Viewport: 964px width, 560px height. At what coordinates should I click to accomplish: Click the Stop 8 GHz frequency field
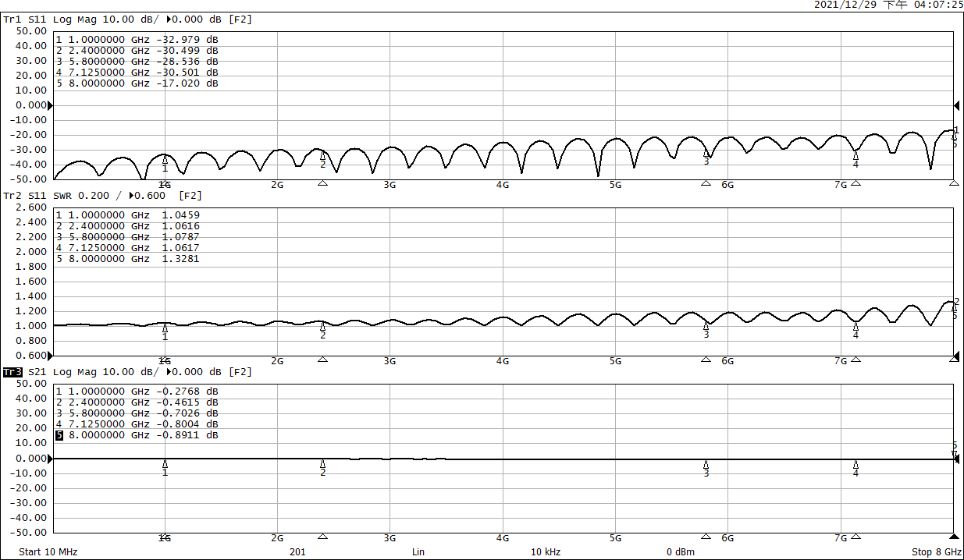point(936,552)
